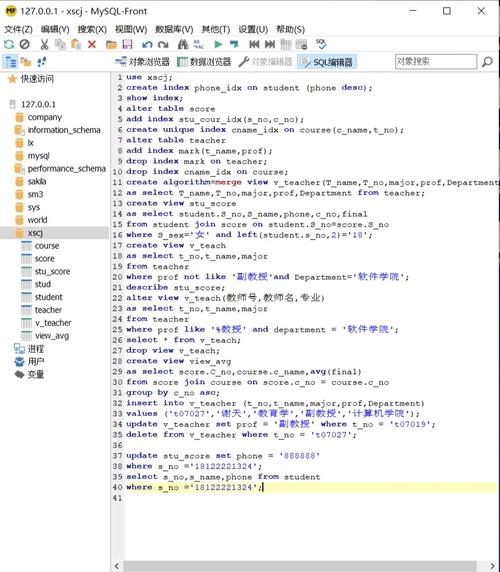
Task: Click the Refresh toolbar icon
Action: [x=9, y=45]
